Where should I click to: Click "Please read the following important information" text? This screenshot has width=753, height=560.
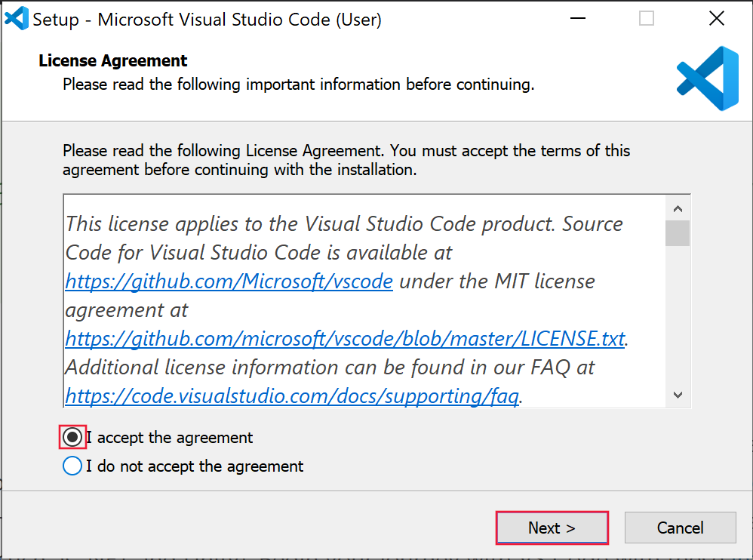pyautogui.click(x=298, y=85)
